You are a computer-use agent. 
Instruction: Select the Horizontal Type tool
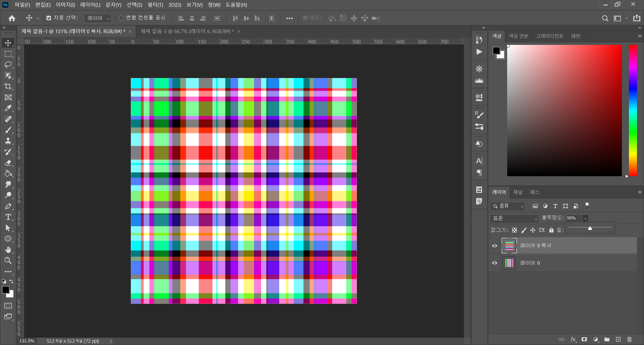(8, 217)
